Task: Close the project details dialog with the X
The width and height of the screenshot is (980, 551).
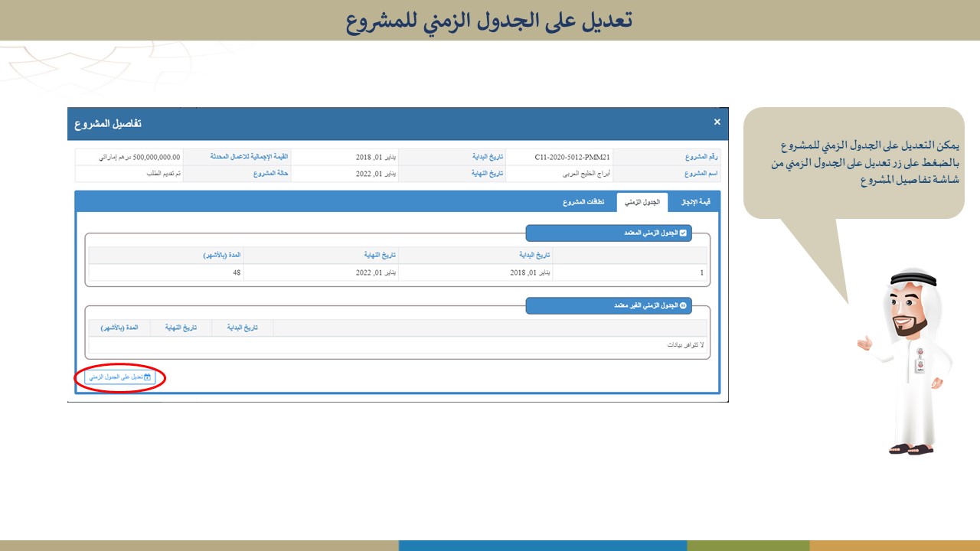Action: pyautogui.click(x=717, y=122)
